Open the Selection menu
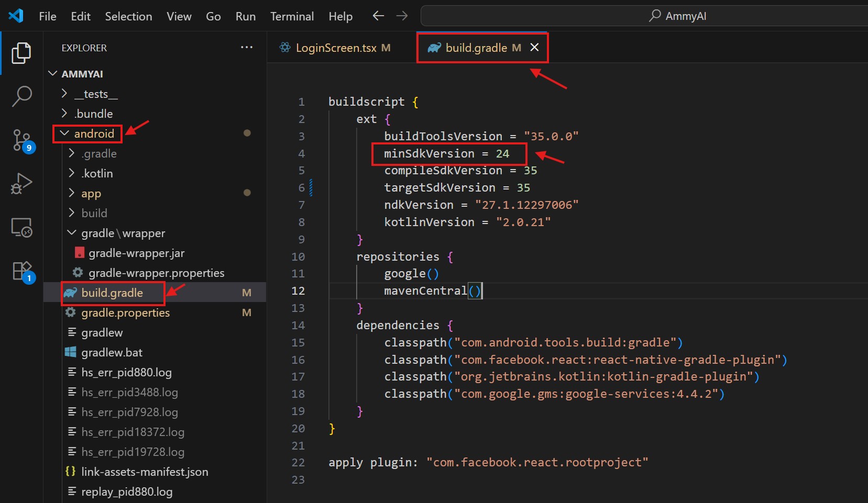 128,16
